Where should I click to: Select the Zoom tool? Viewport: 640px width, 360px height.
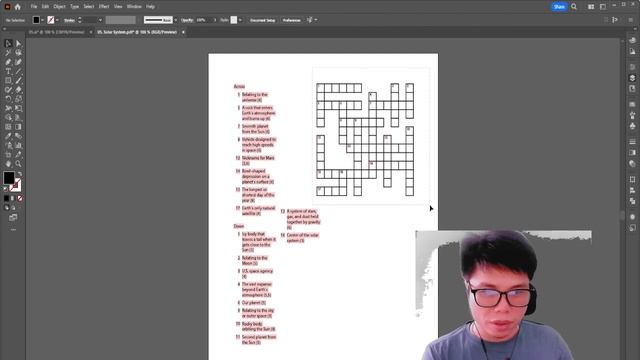[18, 164]
